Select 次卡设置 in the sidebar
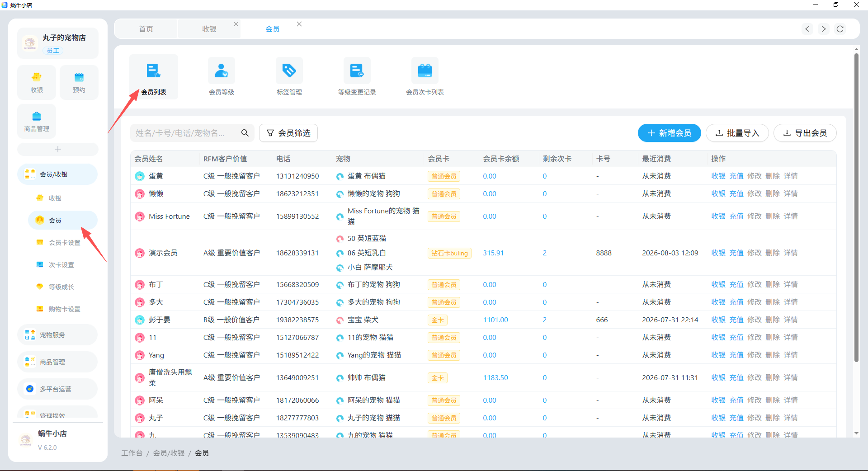Screen dimensions: 868x471 click(63, 265)
